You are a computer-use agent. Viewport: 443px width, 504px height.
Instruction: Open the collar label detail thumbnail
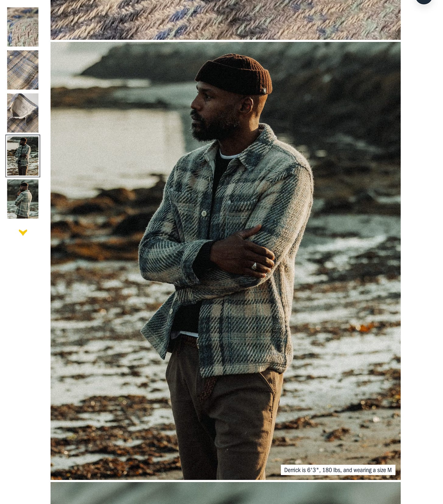point(23,113)
